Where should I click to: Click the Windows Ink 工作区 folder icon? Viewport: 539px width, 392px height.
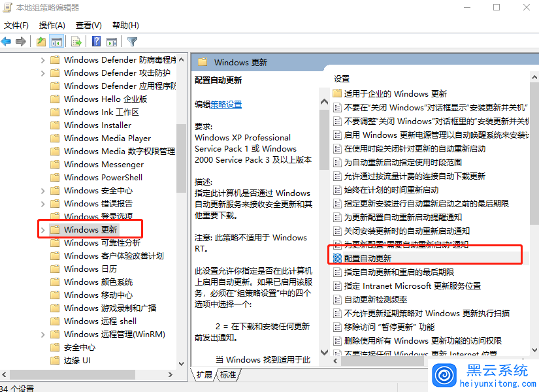[x=55, y=112]
